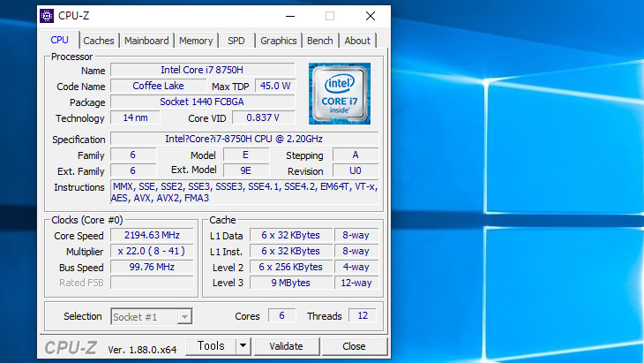644x363 pixels.
Task: Click the Ext. Model value '9E'
Action: (246, 170)
